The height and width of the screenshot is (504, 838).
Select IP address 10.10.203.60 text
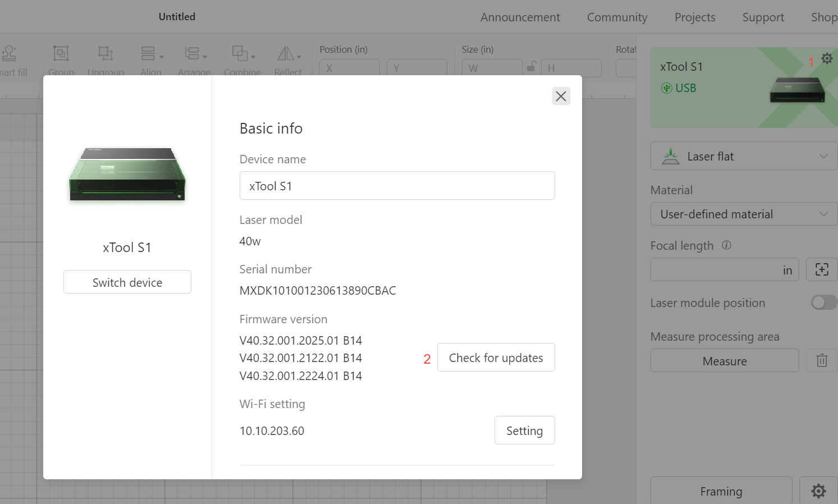pos(272,431)
